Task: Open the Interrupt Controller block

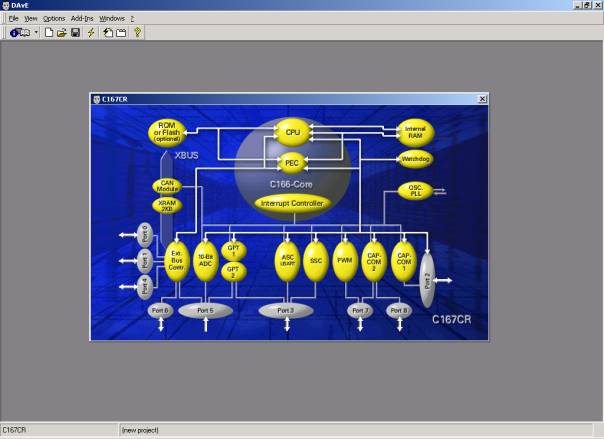Action: click(x=292, y=203)
